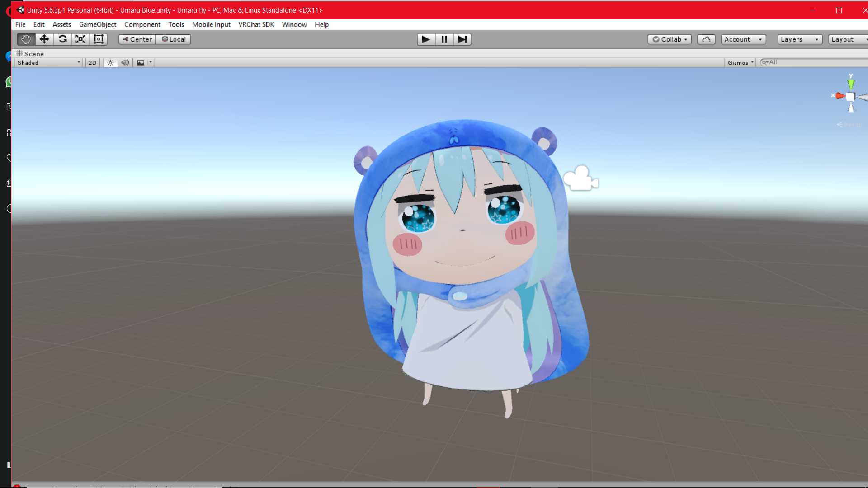Image resolution: width=868 pixels, height=488 pixels.
Task: Expand the Layers dropdown
Action: click(799, 39)
